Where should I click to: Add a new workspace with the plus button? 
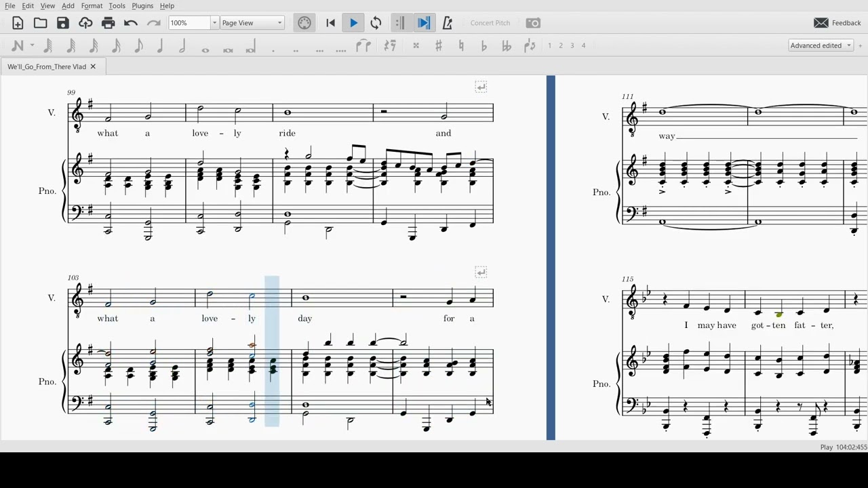pos(861,45)
